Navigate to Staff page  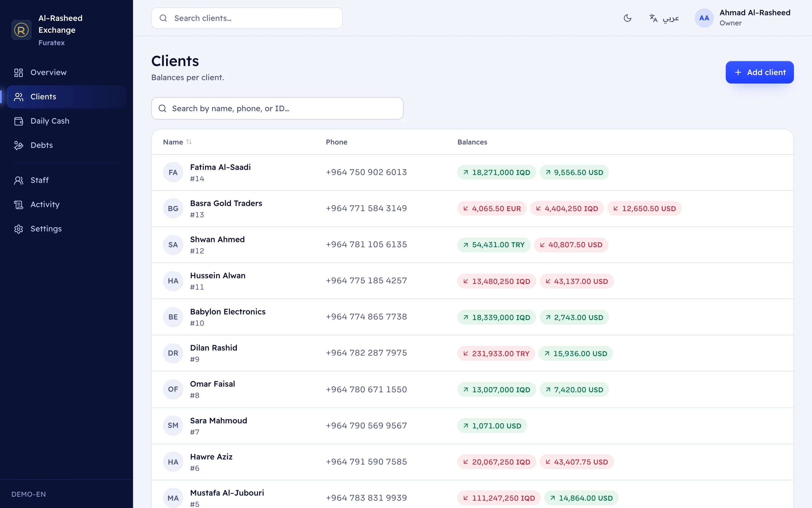click(x=67, y=180)
